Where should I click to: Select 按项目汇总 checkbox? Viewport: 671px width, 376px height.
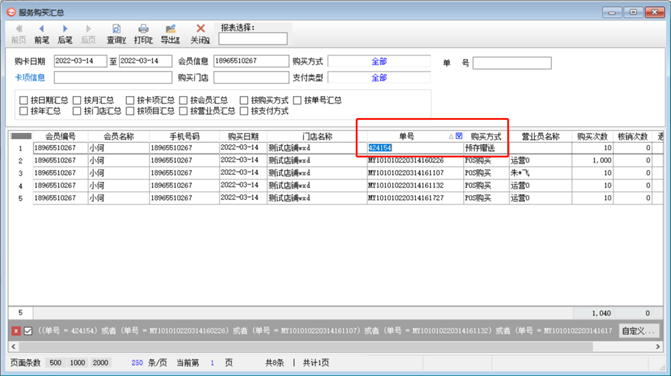[130, 111]
